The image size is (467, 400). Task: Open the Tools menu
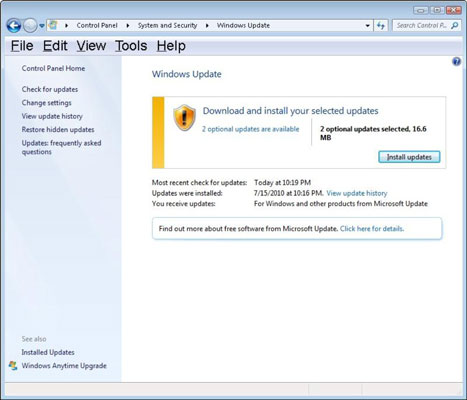click(131, 46)
